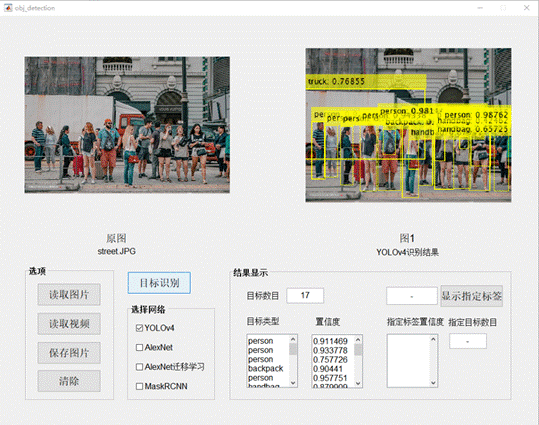539x425 pixels.
Task: Select confidence value 0.933778
Action: click(x=330, y=350)
